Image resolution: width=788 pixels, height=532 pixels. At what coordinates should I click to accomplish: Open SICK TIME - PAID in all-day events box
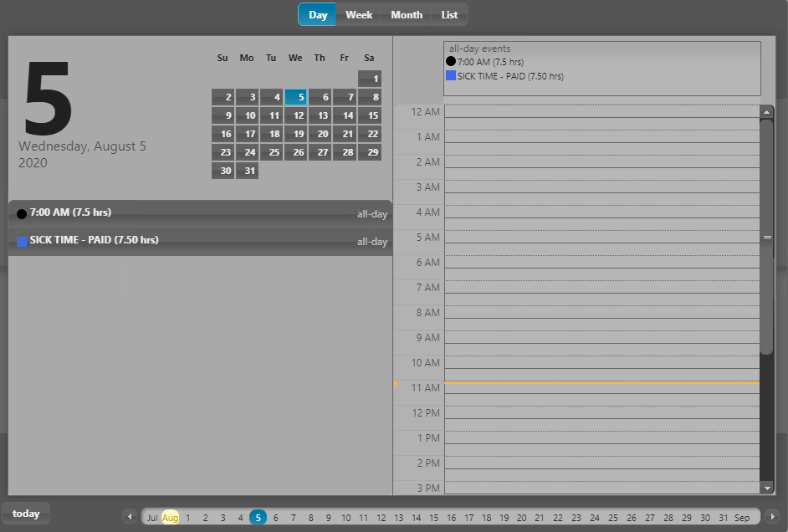pyautogui.click(x=510, y=76)
